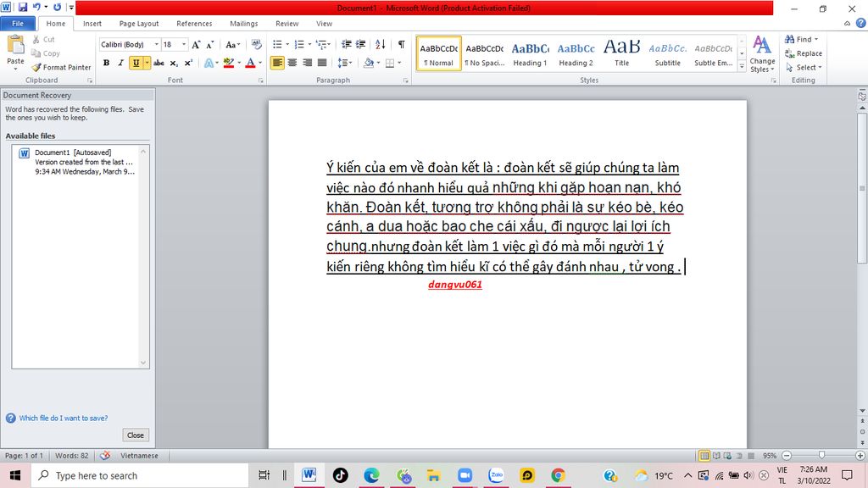Click the Vietnamese language status button

pyautogui.click(x=140, y=456)
